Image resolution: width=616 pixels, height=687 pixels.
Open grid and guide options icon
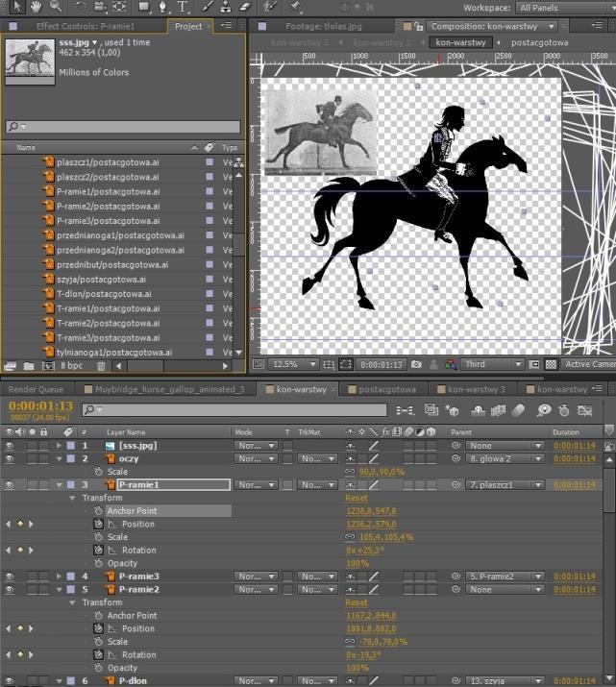tap(329, 364)
